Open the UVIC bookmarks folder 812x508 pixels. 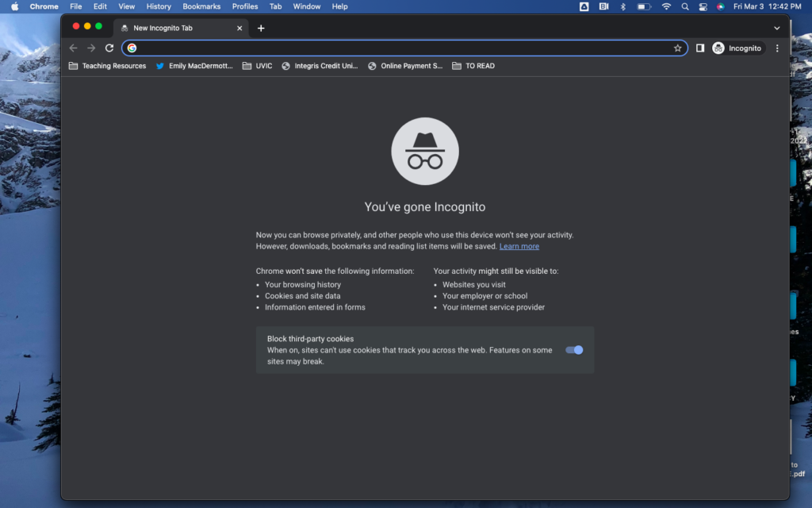coord(258,66)
